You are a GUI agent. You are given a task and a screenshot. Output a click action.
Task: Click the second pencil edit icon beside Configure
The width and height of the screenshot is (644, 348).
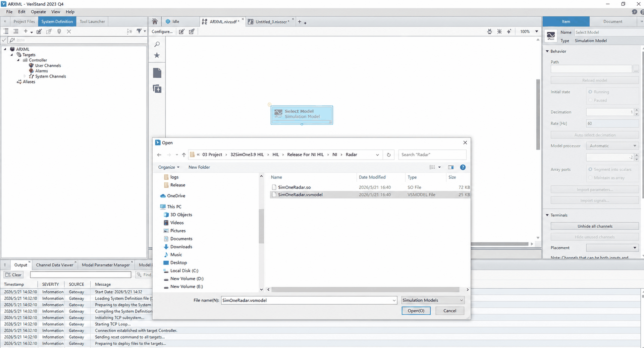(192, 32)
